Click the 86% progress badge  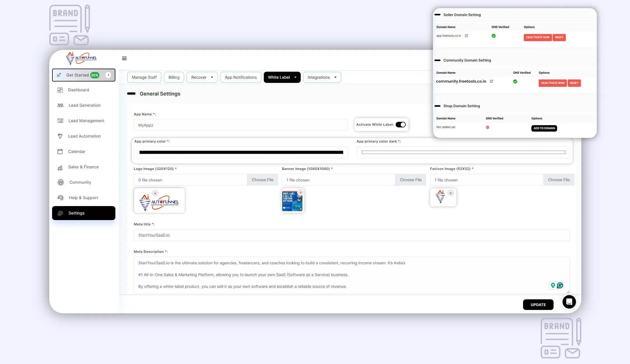click(x=95, y=75)
